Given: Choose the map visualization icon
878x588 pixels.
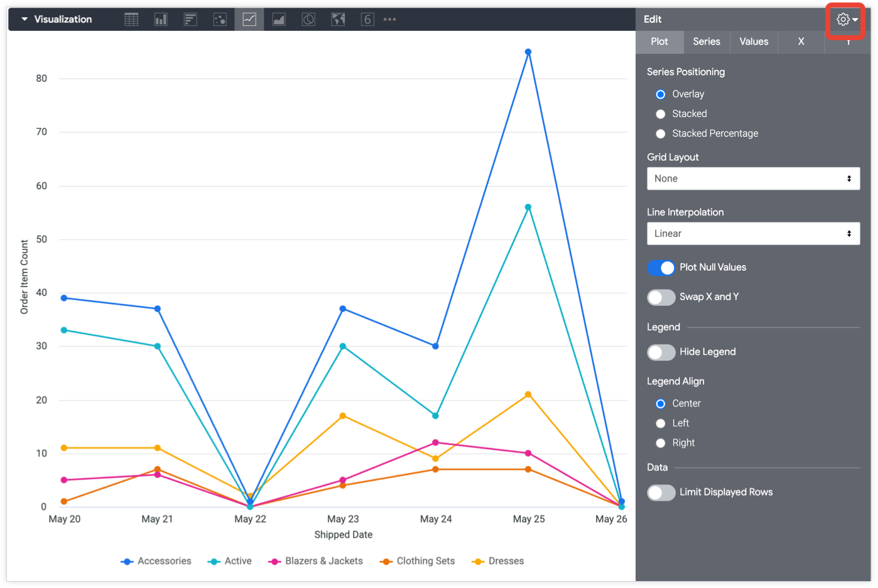Looking at the screenshot, I should (338, 19).
